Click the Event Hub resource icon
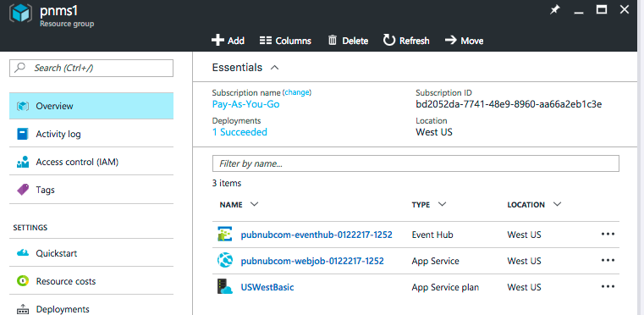The height and width of the screenshot is (315, 644). (x=224, y=234)
